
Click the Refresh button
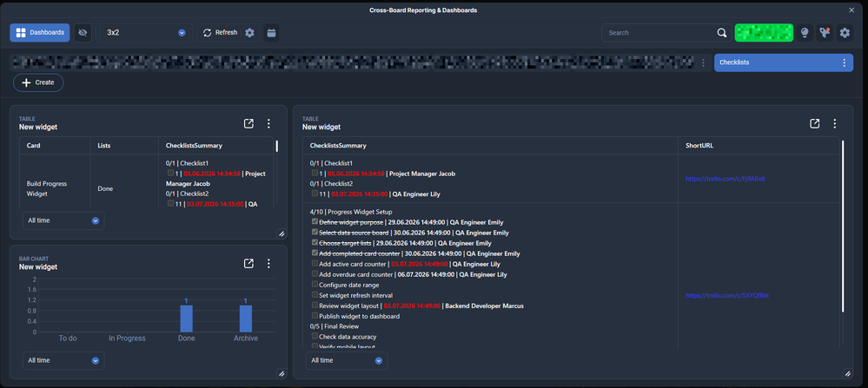point(221,33)
